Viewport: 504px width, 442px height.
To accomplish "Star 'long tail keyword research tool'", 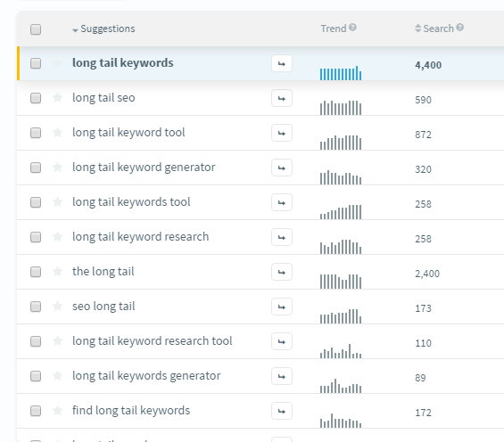I will (x=57, y=340).
